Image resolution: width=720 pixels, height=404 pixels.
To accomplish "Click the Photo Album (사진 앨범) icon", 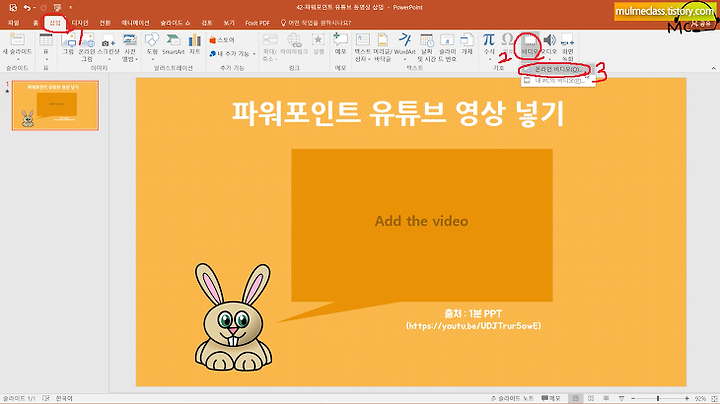I will coord(130,40).
